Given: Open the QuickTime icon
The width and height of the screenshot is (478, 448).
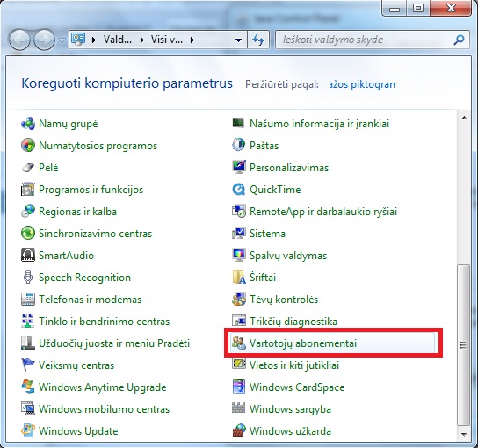Looking at the screenshot, I should 239,190.
